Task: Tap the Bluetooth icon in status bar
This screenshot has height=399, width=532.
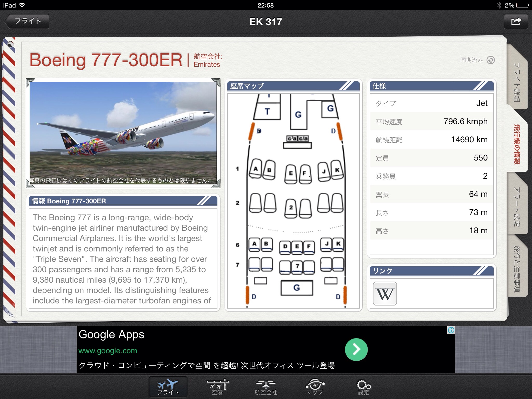Action: pyautogui.click(x=499, y=5)
